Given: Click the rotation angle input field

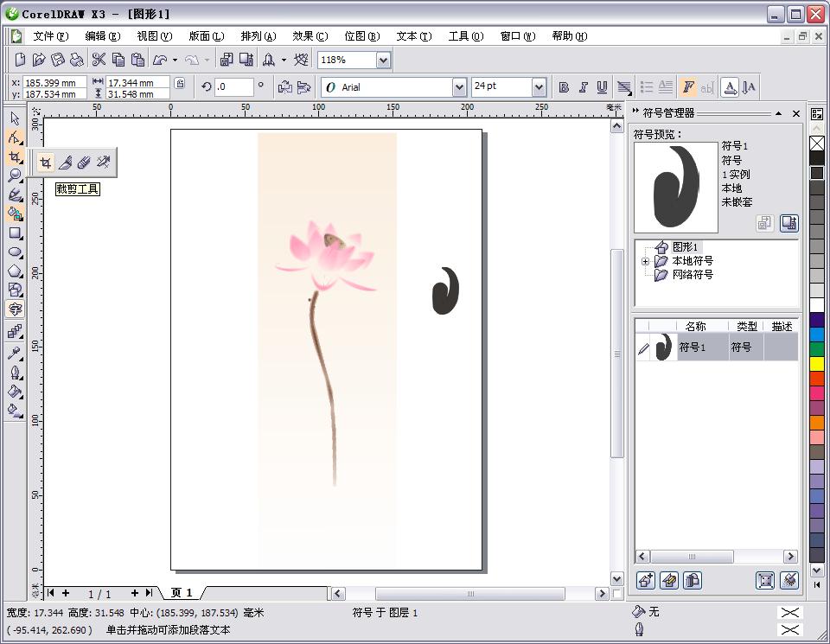Looking at the screenshot, I should pyautogui.click(x=234, y=86).
